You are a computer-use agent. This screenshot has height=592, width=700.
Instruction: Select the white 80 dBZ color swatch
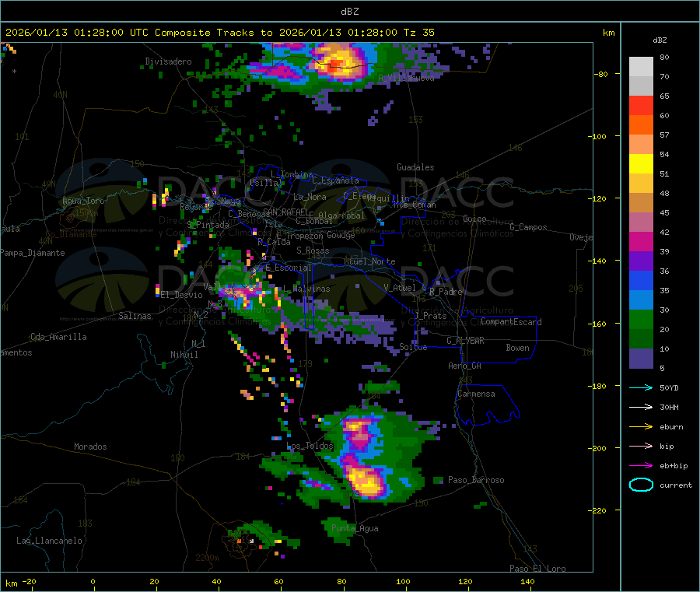(x=641, y=67)
